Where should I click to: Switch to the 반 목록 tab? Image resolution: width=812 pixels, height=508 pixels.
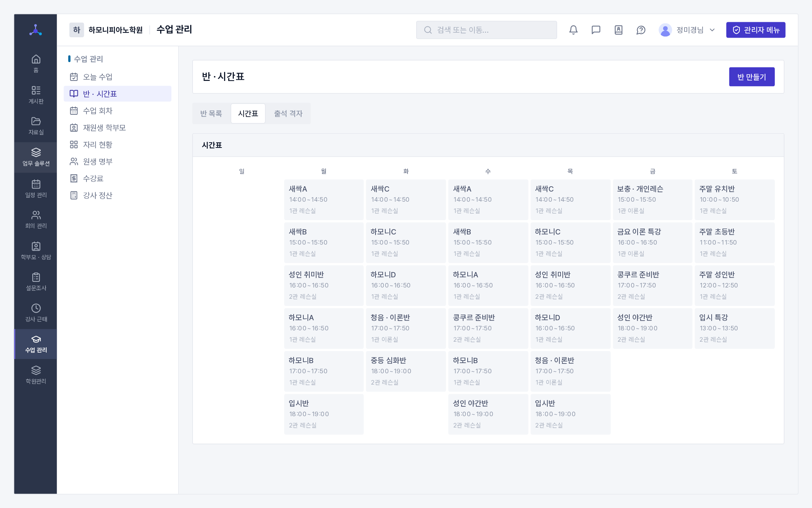tap(211, 114)
